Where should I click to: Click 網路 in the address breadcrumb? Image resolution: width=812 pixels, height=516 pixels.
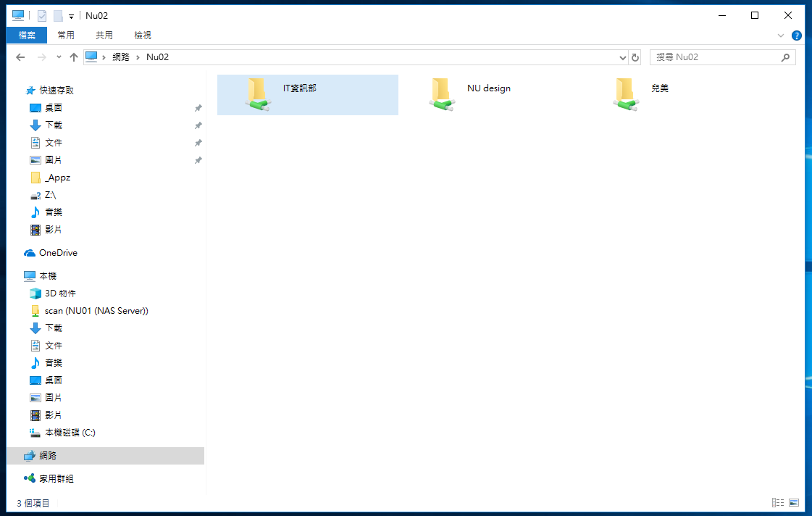pyautogui.click(x=121, y=57)
